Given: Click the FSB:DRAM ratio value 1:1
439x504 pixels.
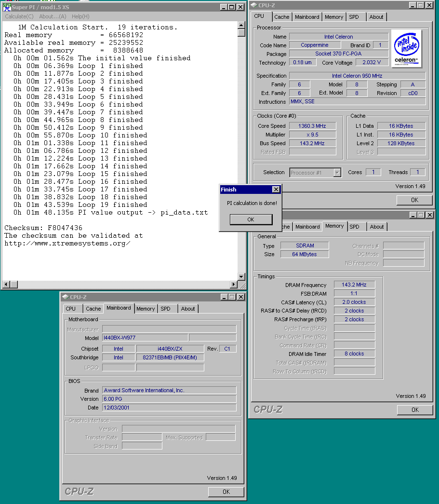Looking at the screenshot, I should [x=354, y=293].
